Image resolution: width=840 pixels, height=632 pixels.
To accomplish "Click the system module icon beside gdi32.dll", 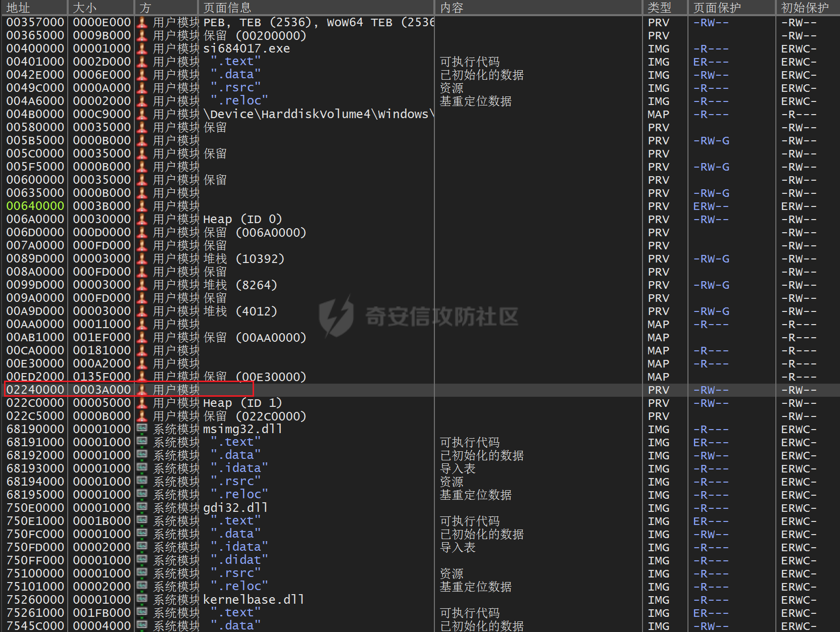I will point(142,508).
